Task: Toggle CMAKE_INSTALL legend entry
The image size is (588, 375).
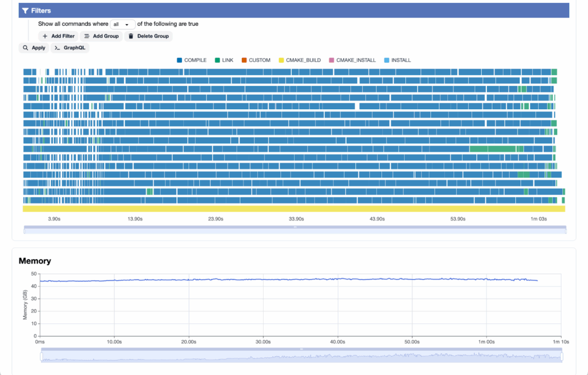Action: click(352, 60)
